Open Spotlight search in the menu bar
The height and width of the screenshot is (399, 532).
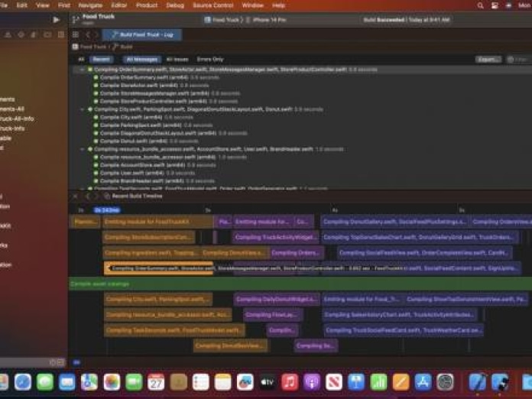tap(481, 5)
